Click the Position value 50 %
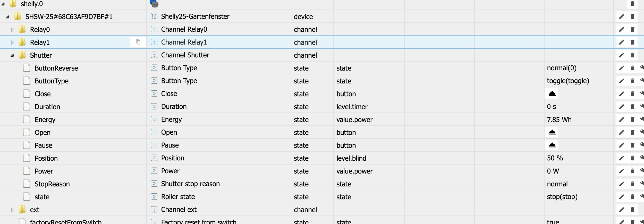The height and width of the screenshot is (224, 644). [x=555, y=158]
